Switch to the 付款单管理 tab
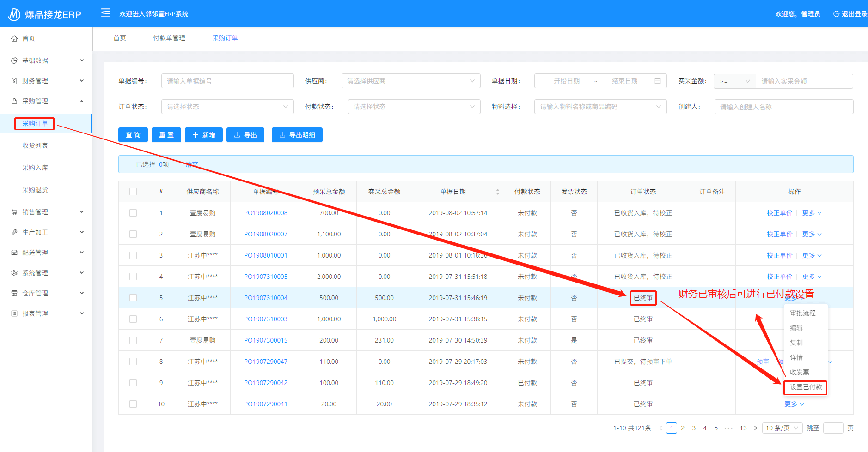Image resolution: width=868 pixels, height=452 pixels. (x=169, y=38)
